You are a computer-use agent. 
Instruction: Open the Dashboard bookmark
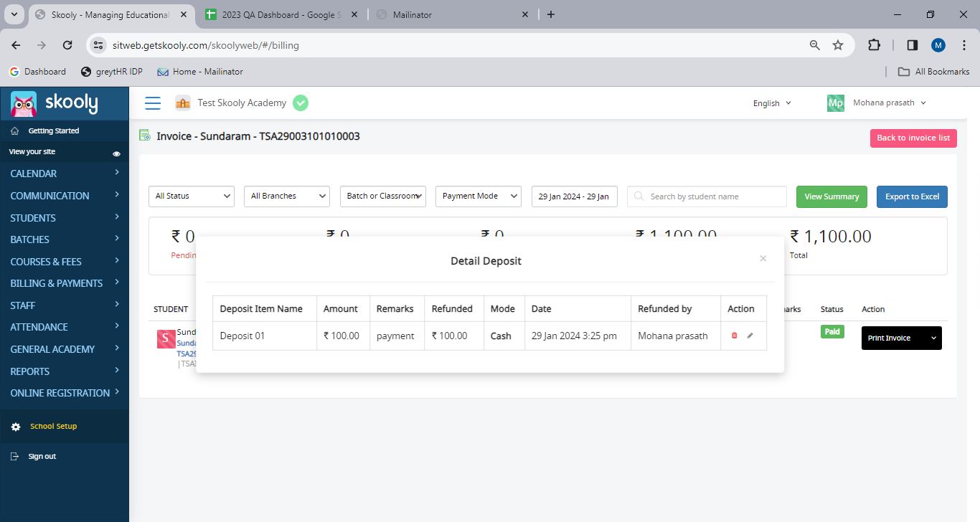[x=37, y=72]
